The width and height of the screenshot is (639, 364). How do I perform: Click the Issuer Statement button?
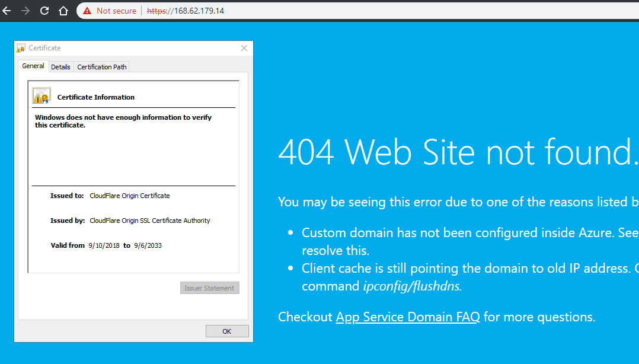click(x=209, y=288)
